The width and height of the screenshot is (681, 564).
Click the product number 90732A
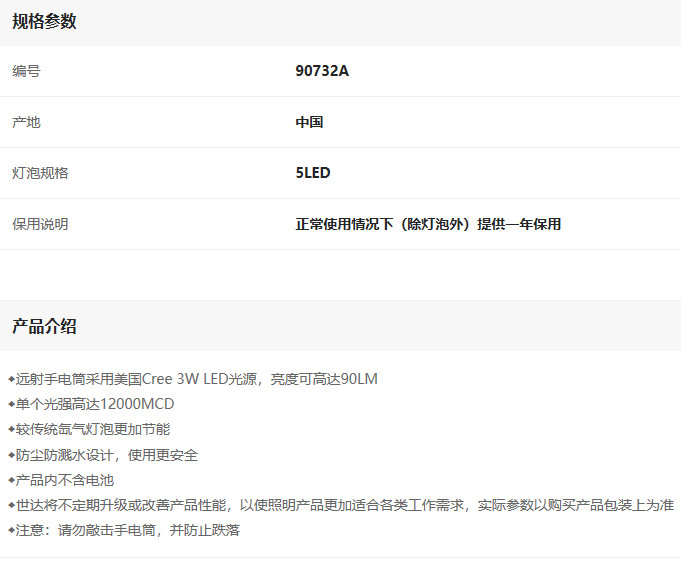322,71
